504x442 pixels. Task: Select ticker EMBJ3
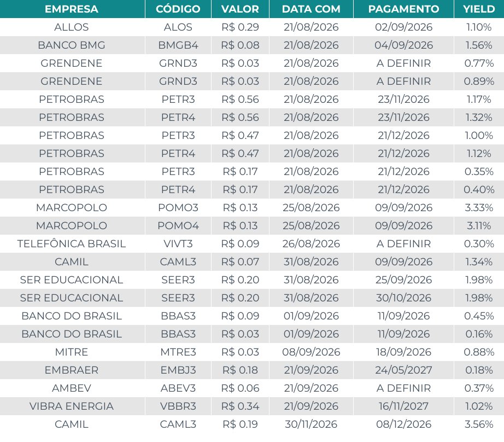coord(178,370)
